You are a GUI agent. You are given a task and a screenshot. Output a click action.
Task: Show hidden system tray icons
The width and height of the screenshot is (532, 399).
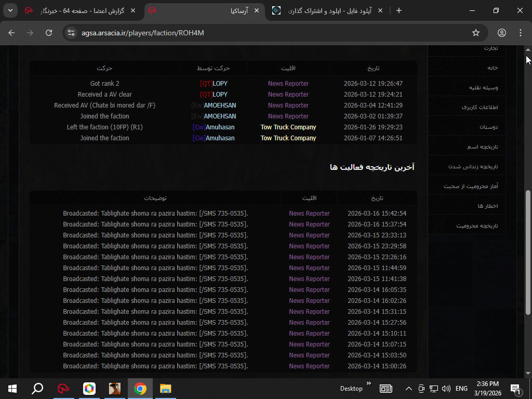[x=408, y=389]
